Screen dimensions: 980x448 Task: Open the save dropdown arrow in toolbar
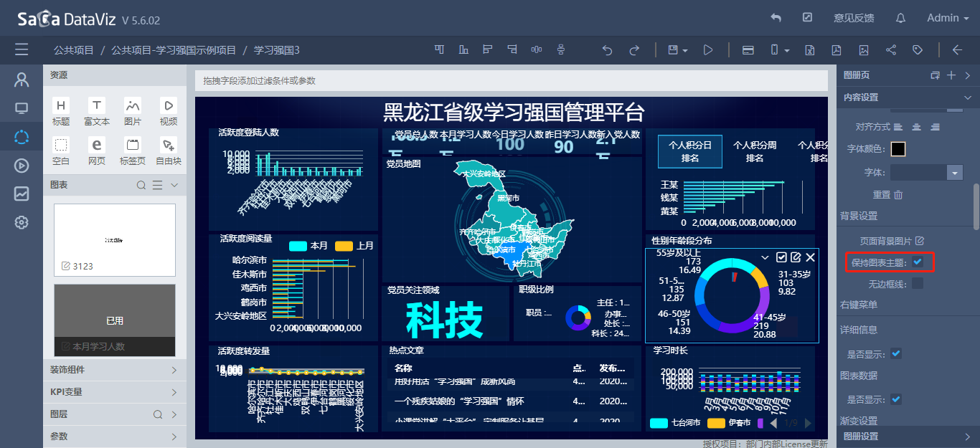686,51
